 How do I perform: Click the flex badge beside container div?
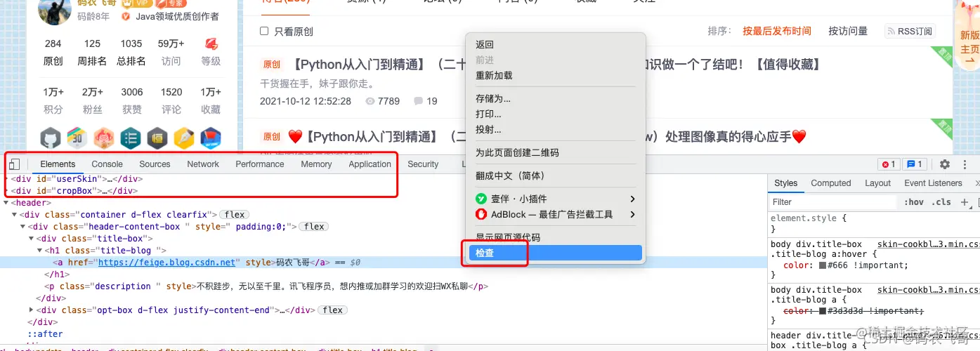pyautogui.click(x=235, y=215)
